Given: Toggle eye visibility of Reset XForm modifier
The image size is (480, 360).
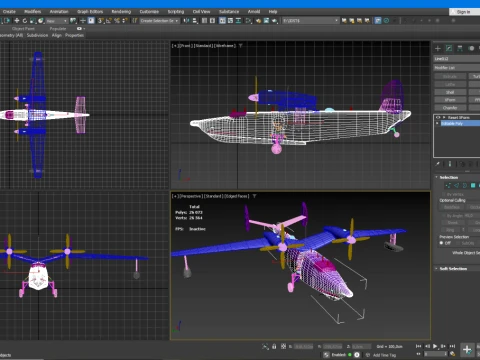Looking at the screenshot, I should coord(438,118).
